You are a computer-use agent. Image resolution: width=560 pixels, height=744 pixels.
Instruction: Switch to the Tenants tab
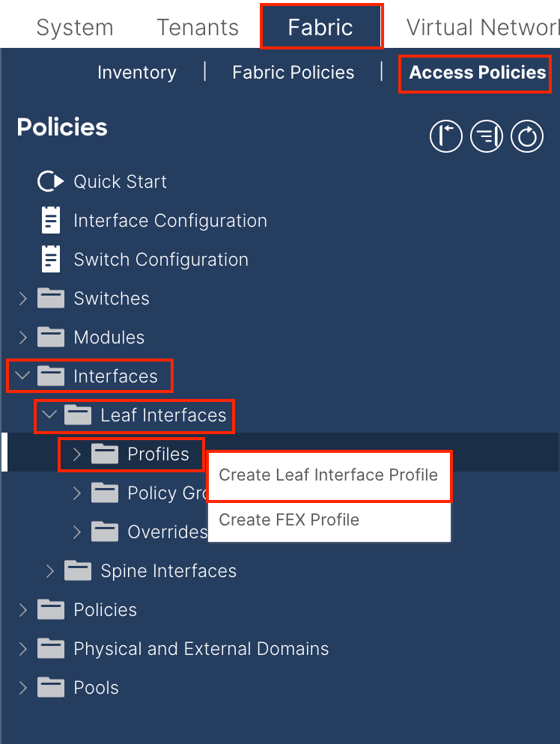[198, 28]
